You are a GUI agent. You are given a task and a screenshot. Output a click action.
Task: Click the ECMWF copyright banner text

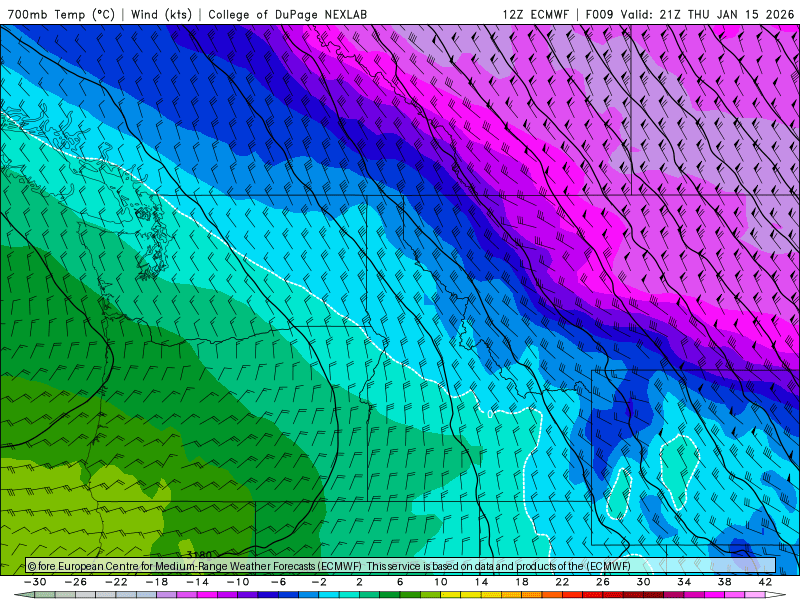tap(329, 566)
